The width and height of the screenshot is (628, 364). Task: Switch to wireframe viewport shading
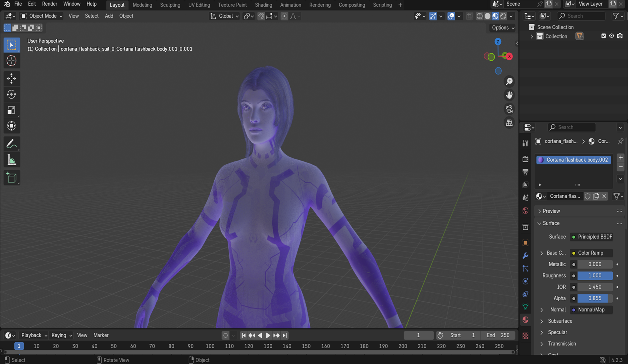pyautogui.click(x=479, y=16)
